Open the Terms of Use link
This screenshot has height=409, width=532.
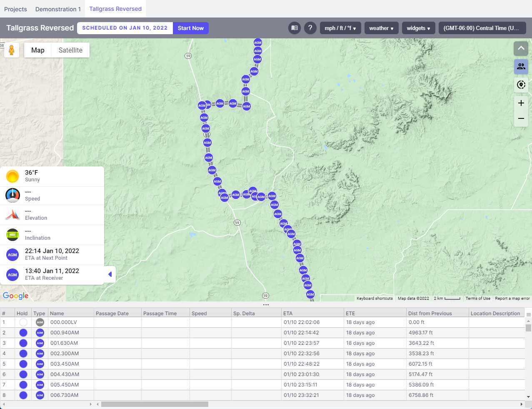[478, 299]
